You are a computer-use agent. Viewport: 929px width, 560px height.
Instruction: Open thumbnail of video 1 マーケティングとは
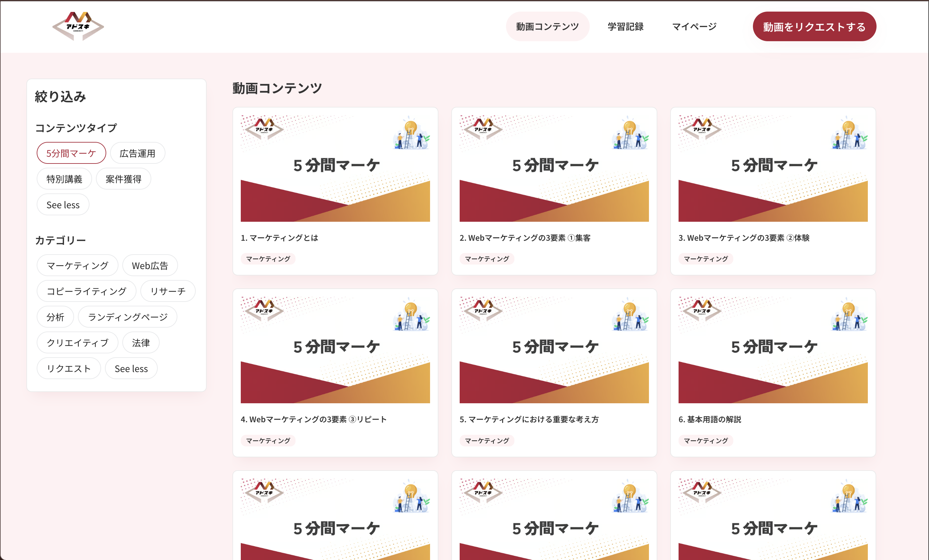[x=335, y=168]
